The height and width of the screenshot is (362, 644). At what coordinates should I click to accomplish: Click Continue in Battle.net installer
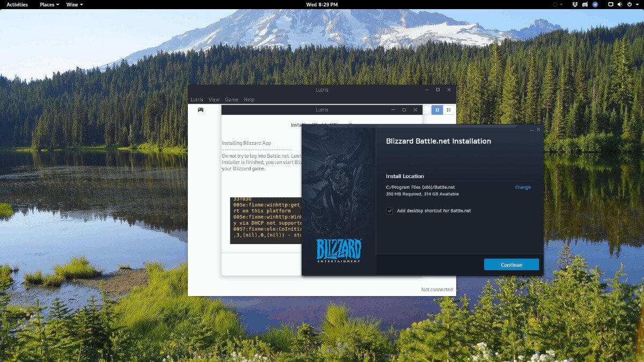(511, 265)
